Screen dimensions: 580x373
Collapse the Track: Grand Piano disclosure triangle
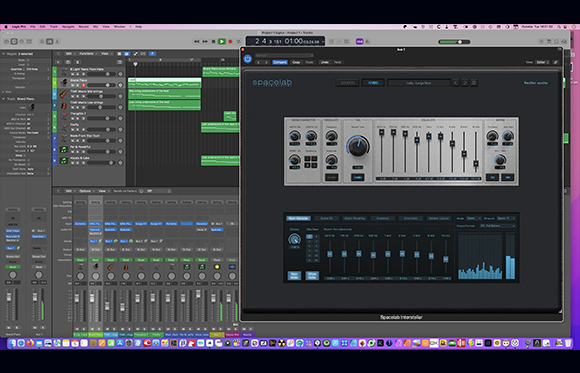[4, 99]
